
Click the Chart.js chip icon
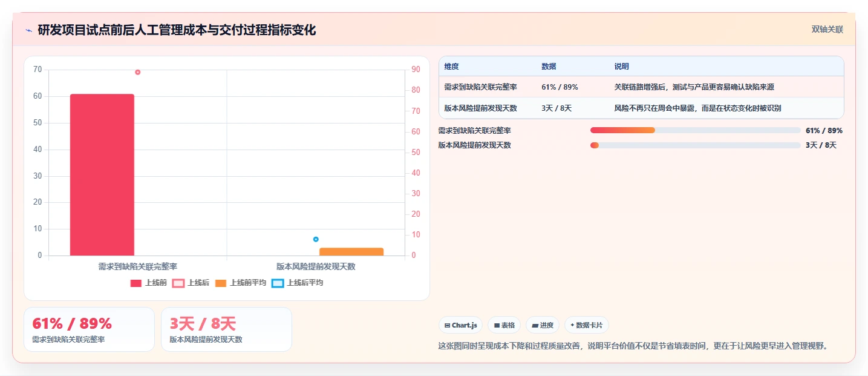[447, 325]
